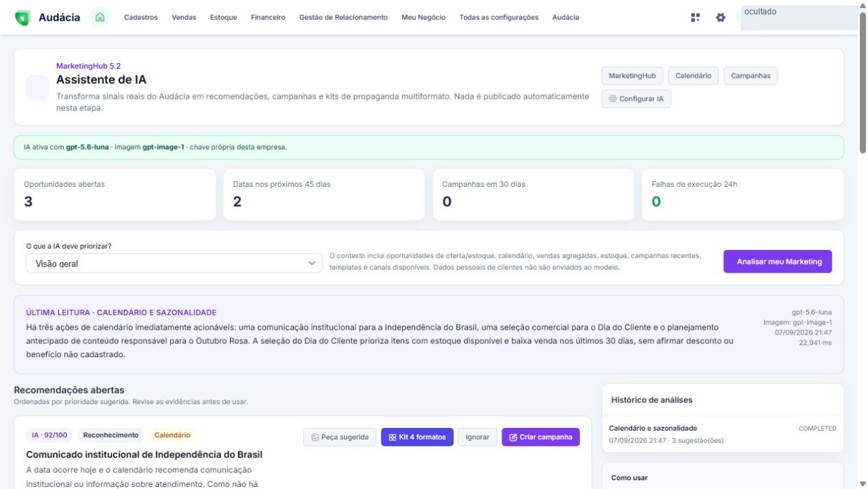Click the 'ÚLTIMA LEITURA · CALENDÁRIO E SAZONALIDADE' heading
The height and width of the screenshot is (489, 868).
click(121, 312)
